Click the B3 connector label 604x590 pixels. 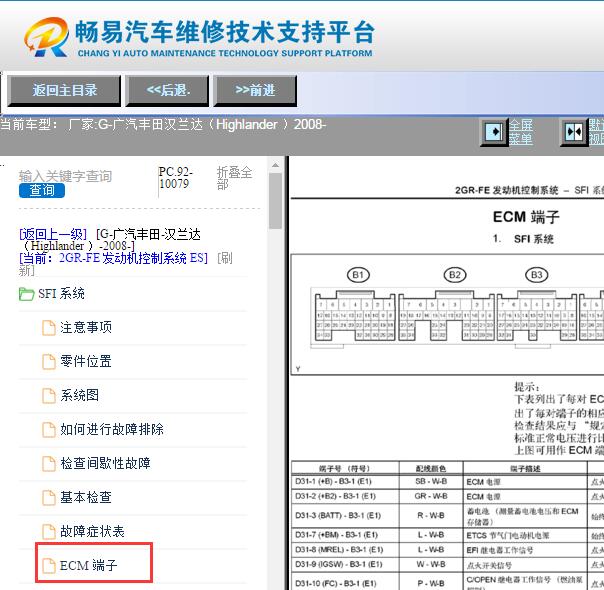click(537, 275)
